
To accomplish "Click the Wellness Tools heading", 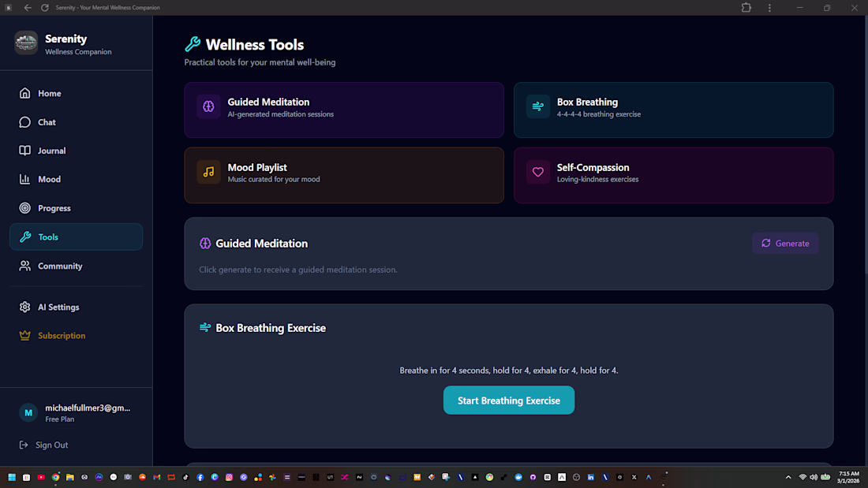I will 255,45.
